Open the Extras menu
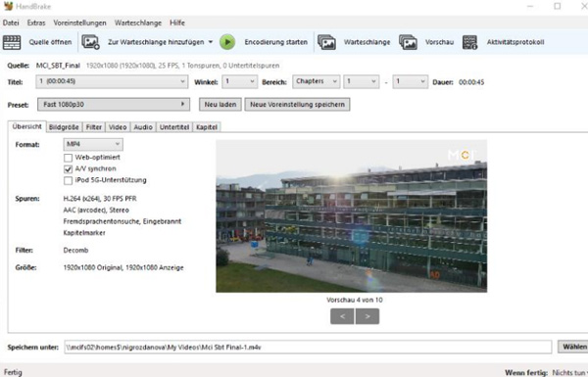 pos(36,23)
